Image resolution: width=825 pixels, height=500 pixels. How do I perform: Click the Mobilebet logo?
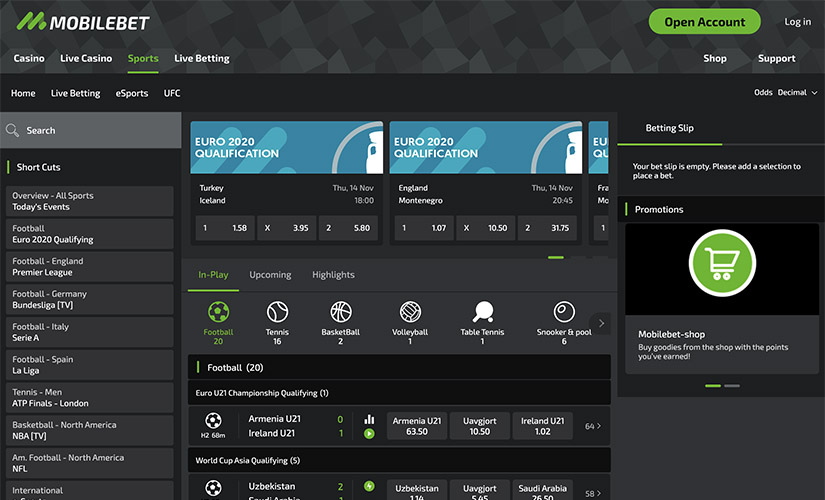pyautogui.click(x=83, y=22)
